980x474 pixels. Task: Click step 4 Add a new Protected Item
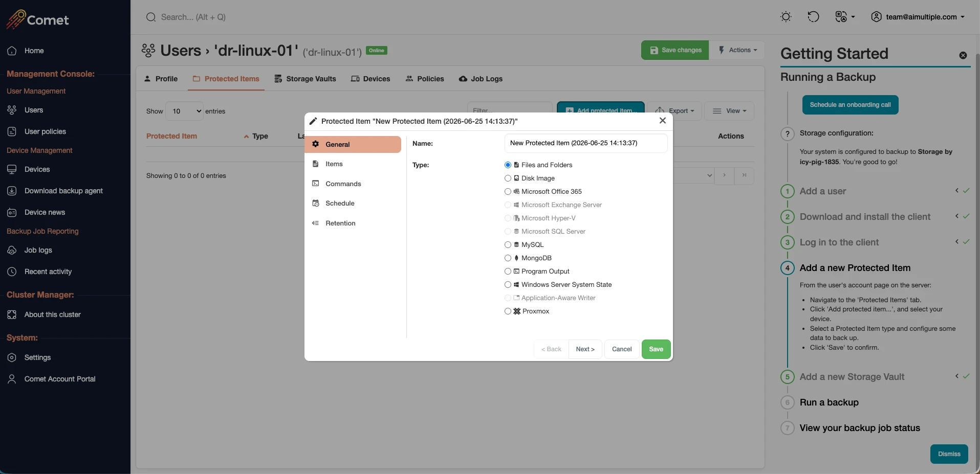[x=855, y=268]
